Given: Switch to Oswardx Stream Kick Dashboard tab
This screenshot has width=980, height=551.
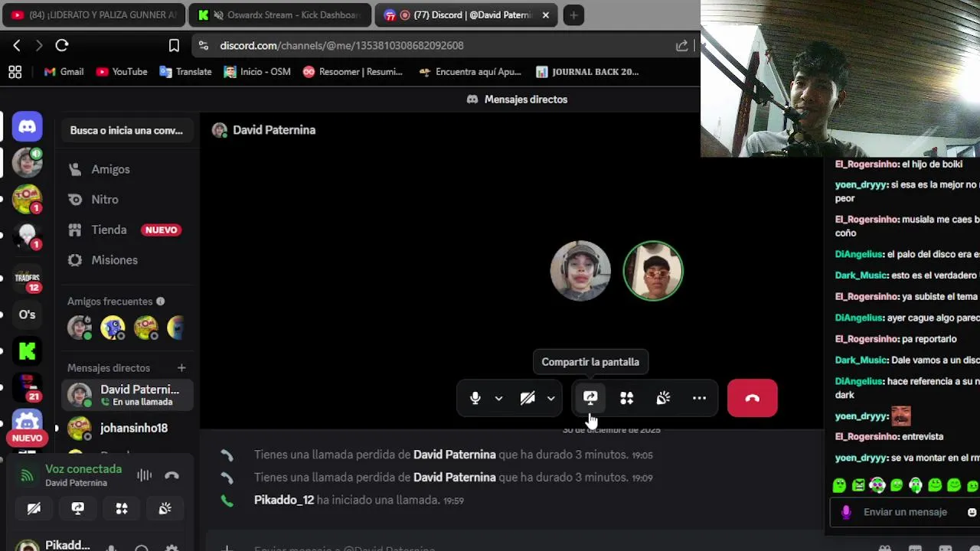Looking at the screenshot, I should pyautogui.click(x=279, y=15).
